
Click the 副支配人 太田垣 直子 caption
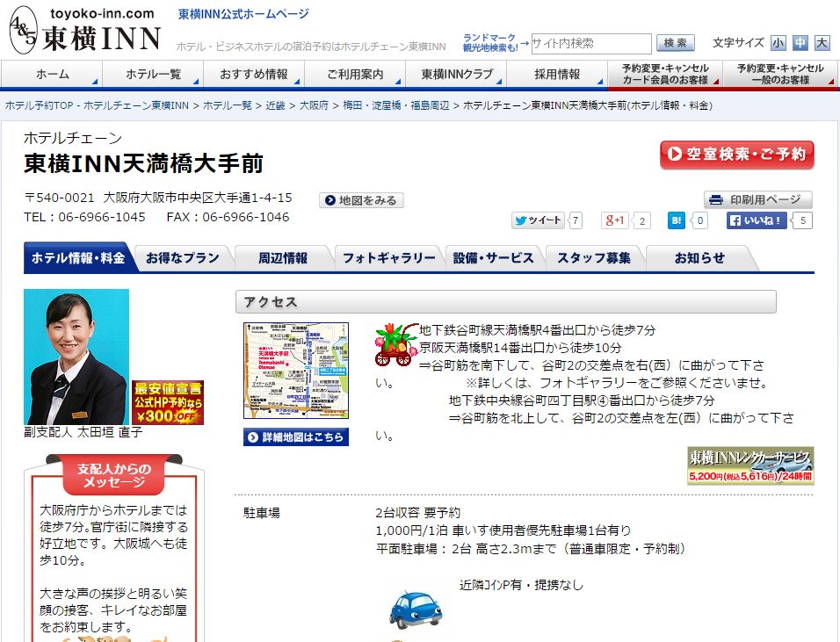(x=83, y=432)
